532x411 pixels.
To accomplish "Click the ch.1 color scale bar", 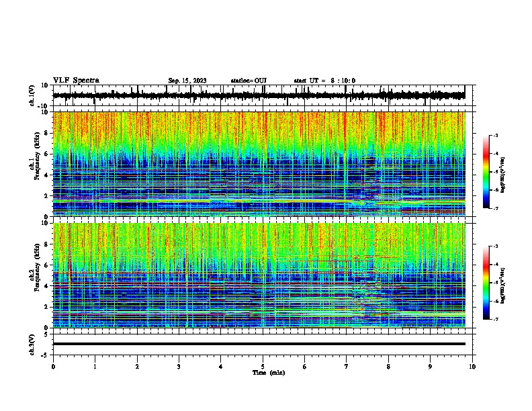I will coord(486,172).
